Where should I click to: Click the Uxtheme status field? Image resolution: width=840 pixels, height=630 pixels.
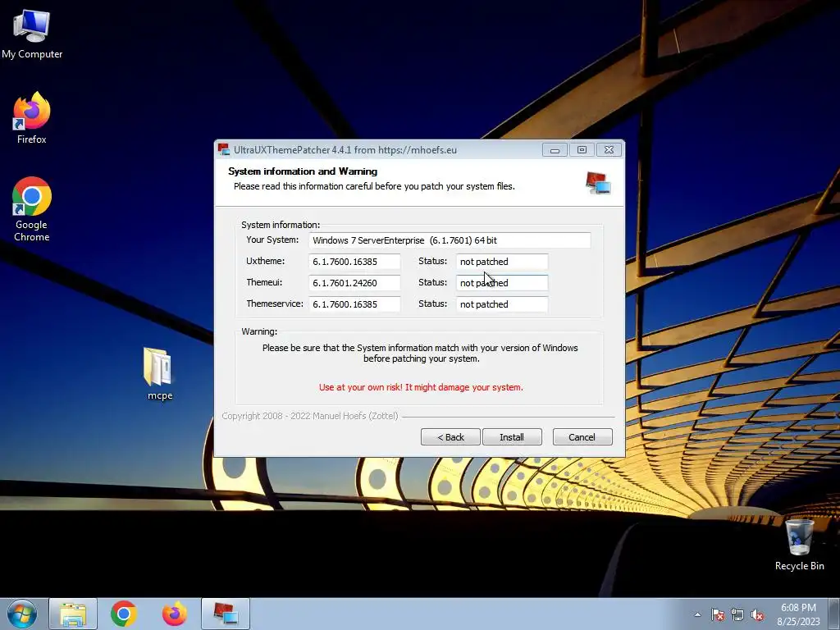point(502,262)
